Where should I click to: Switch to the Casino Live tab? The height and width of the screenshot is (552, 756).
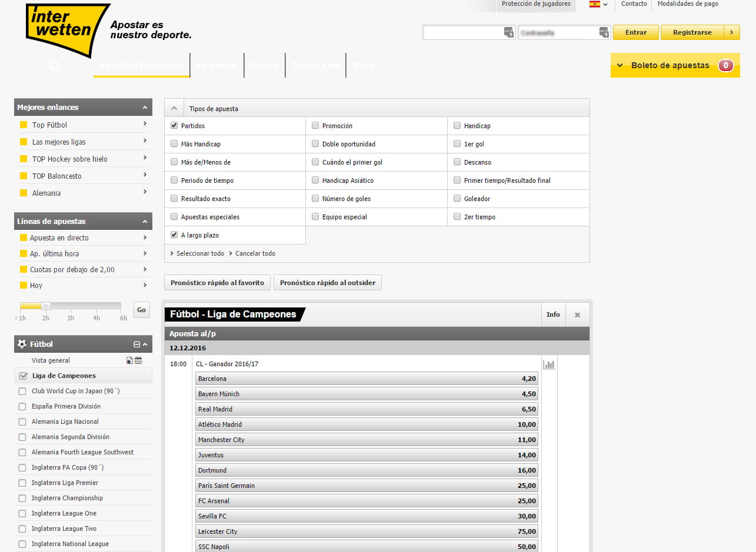click(315, 65)
